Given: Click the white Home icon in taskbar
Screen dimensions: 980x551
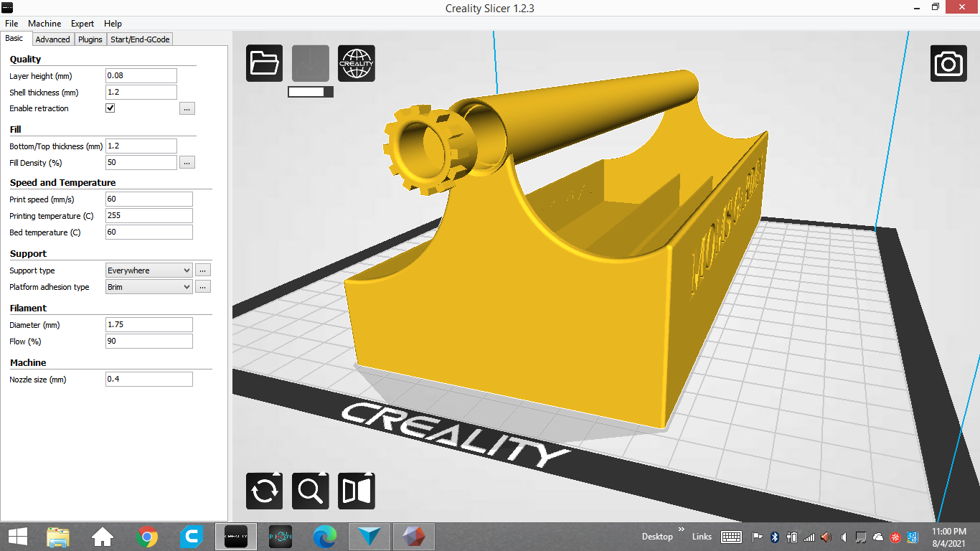Looking at the screenshot, I should (103, 537).
